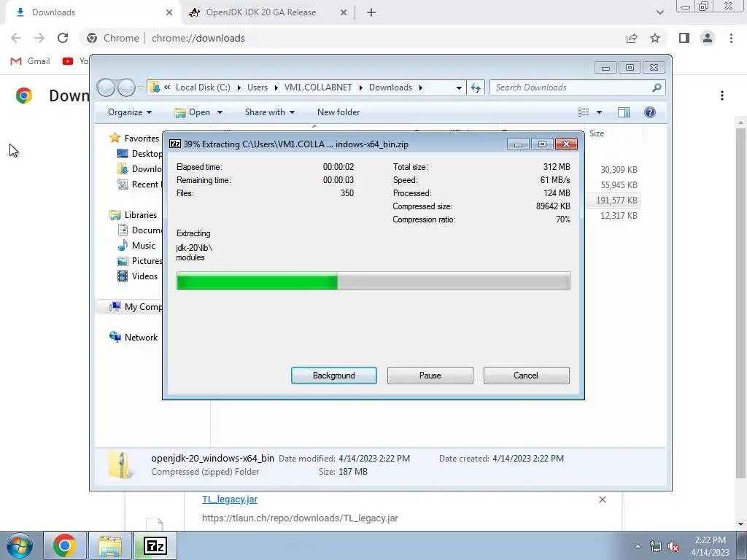Image resolution: width=747 pixels, height=560 pixels.
Task: Select file row with 30,309 KB size
Action: 619,169
